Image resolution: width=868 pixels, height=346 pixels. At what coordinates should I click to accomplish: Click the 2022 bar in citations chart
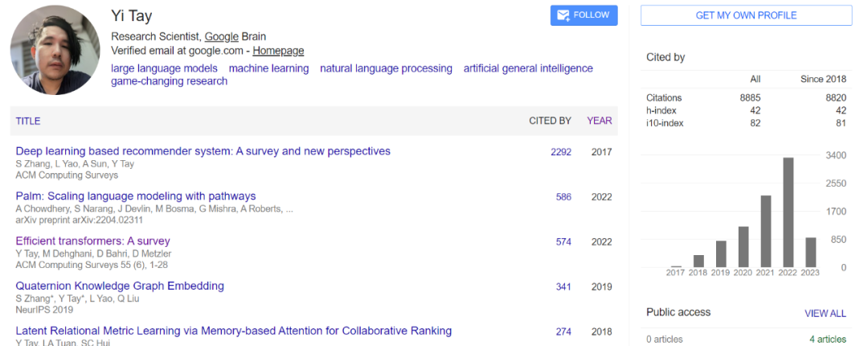788,212
